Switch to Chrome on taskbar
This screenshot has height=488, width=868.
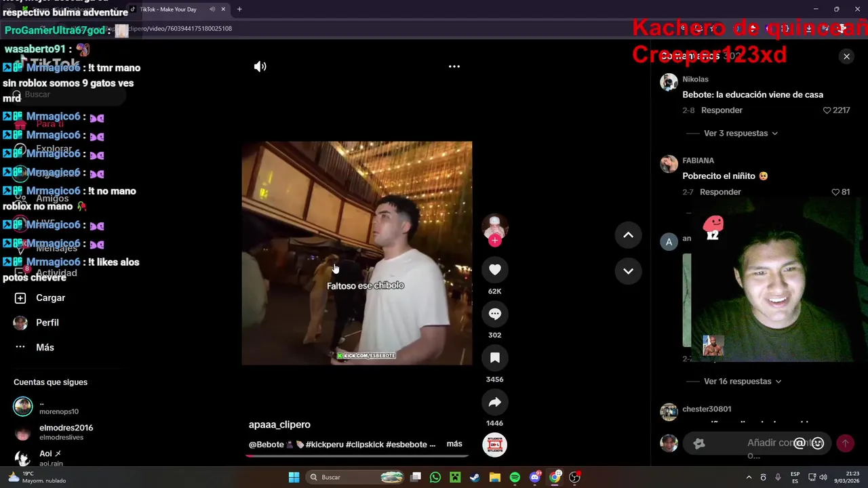pyautogui.click(x=555, y=477)
